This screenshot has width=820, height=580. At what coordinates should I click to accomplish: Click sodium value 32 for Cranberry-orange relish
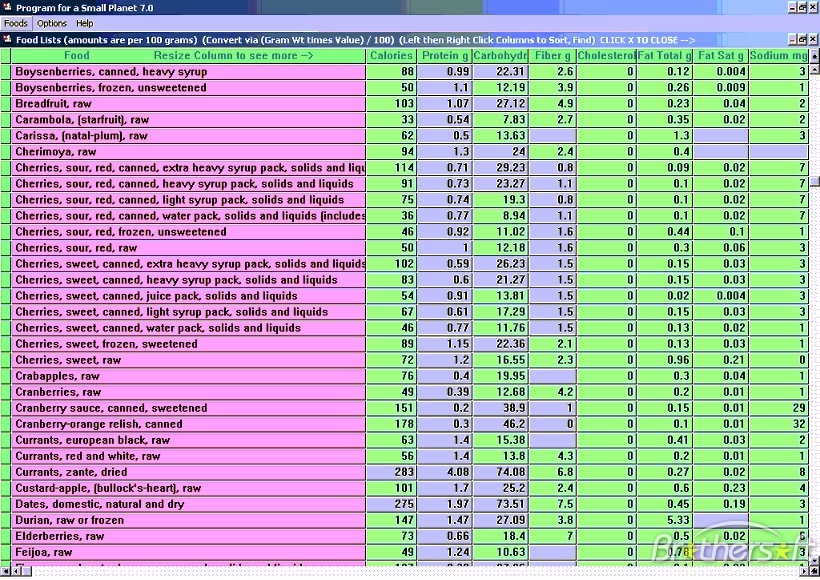click(779, 424)
